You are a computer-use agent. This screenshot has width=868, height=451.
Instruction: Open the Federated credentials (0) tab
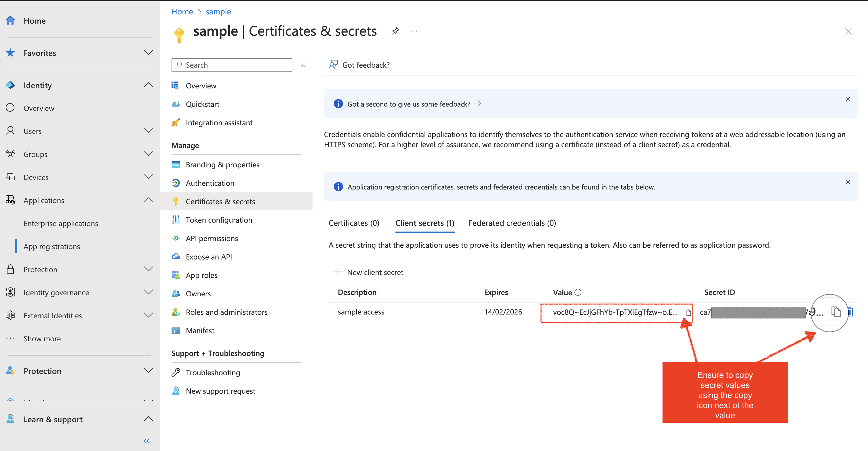coord(512,223)
